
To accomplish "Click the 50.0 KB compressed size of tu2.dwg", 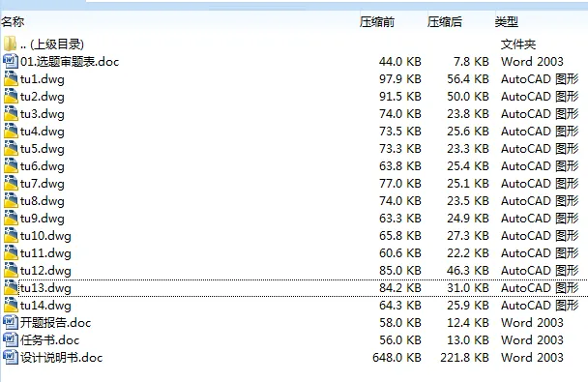I will coord(468,97).
